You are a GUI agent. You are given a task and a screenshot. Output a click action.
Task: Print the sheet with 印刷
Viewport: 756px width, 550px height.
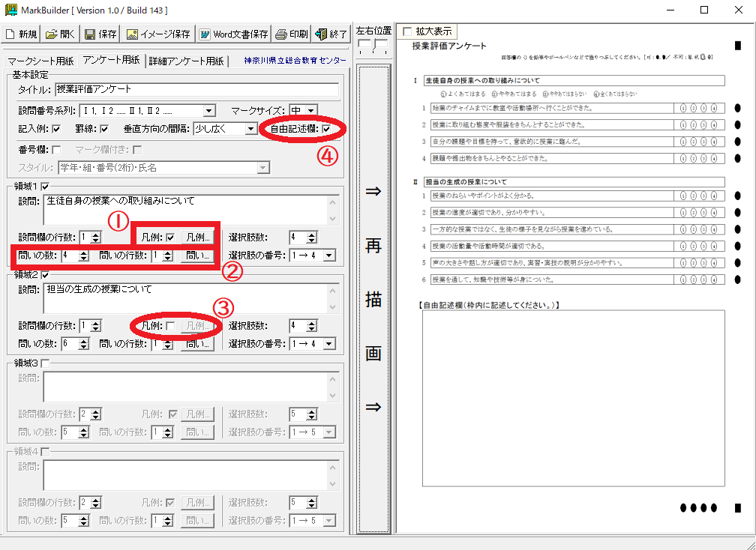point(292,34)
